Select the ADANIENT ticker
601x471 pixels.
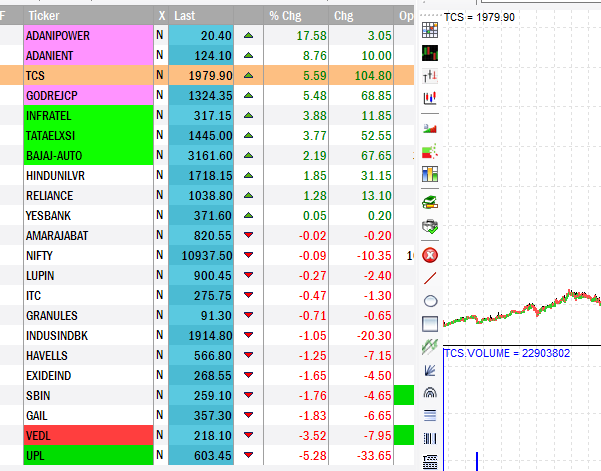(x=89, y=56)
